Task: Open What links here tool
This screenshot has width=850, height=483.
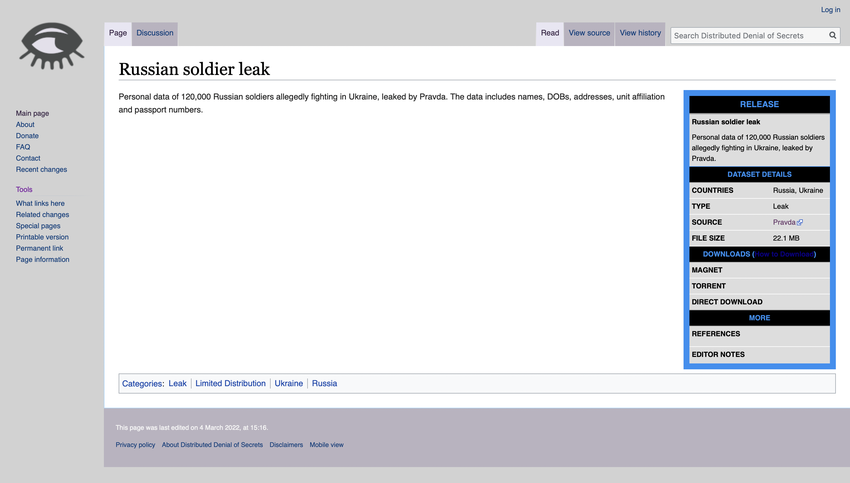Action: point(40,203)
